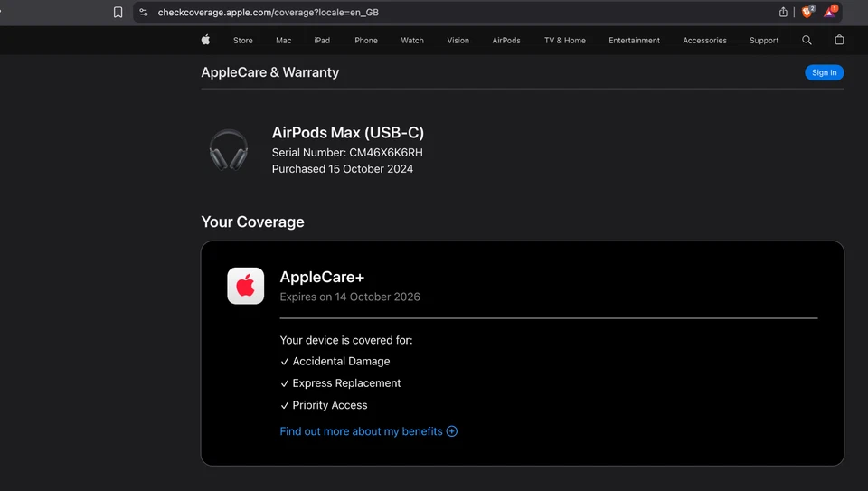Select AirPods in the navigation bar
The width and height of the screenshot is (868, 491).
click(x=506, y=41)
